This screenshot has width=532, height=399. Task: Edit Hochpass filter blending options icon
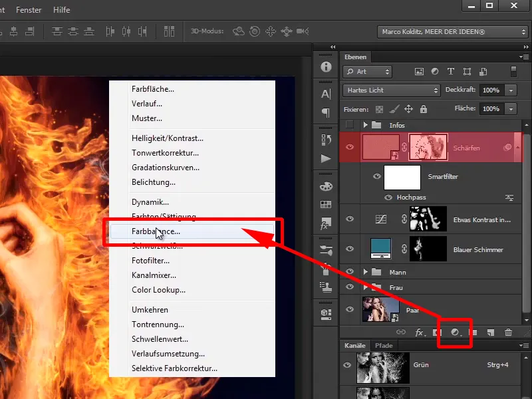(x=509, y=198)
